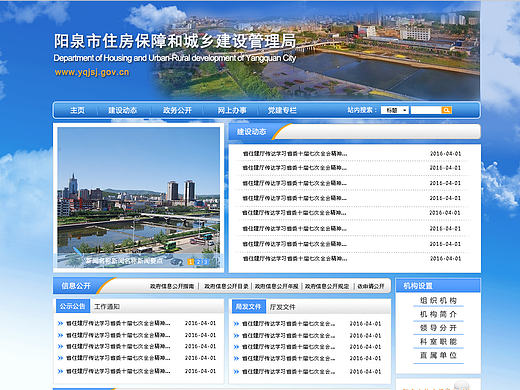520x390 pixels.
Task: Click the 机构设置 panel heading
Action: [x=418, y=286]
